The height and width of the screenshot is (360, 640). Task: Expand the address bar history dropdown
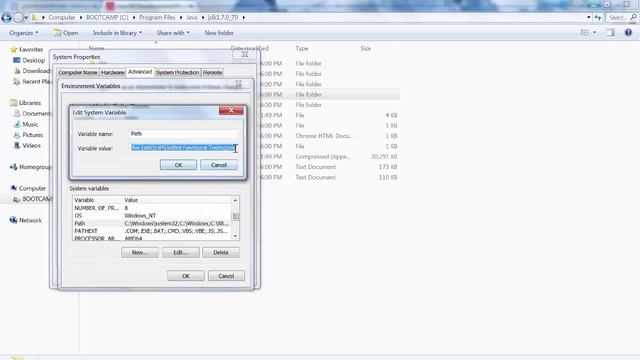pos(589,18)
